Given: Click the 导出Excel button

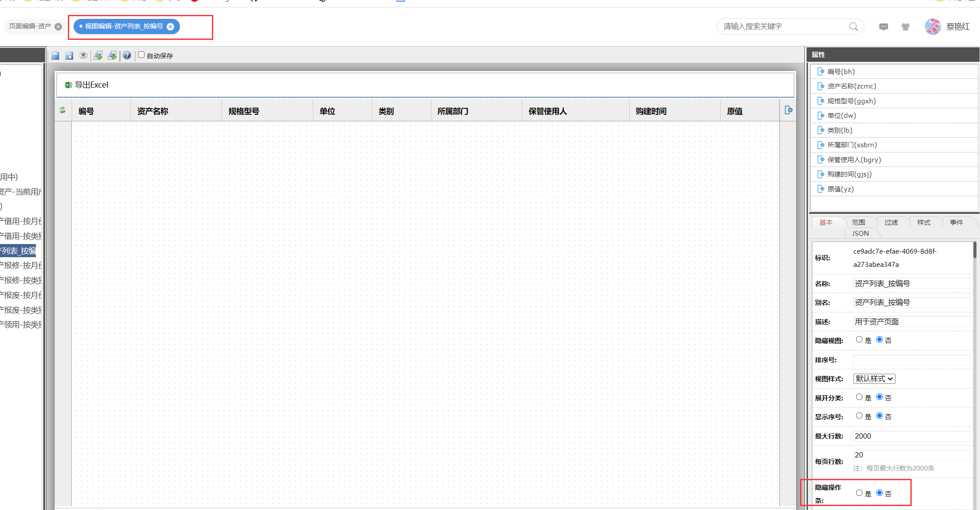Looking at the screenshot, I should click(x=87, y=85).
